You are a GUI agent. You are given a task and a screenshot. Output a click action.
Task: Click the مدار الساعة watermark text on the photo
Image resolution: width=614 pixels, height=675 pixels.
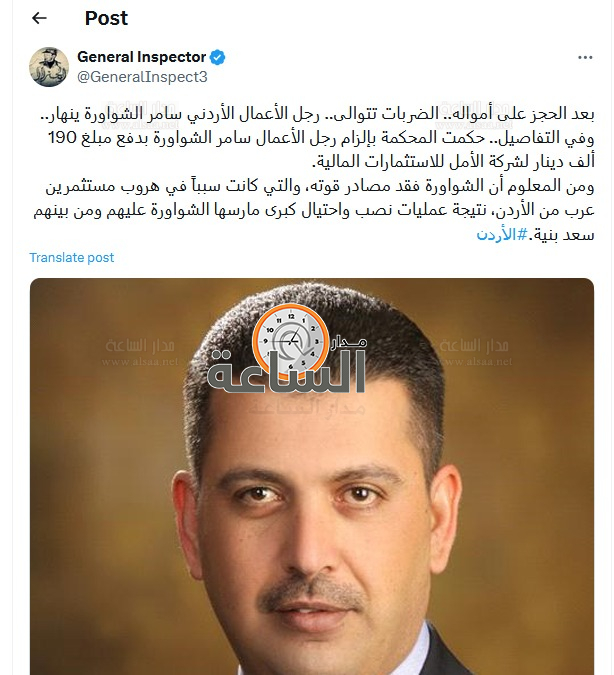tap(286, 371)
